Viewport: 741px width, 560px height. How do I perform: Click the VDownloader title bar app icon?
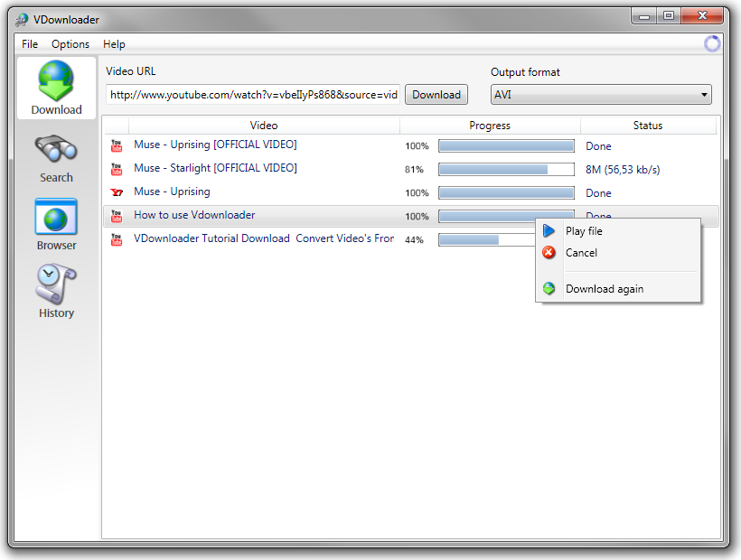[22, 19]
